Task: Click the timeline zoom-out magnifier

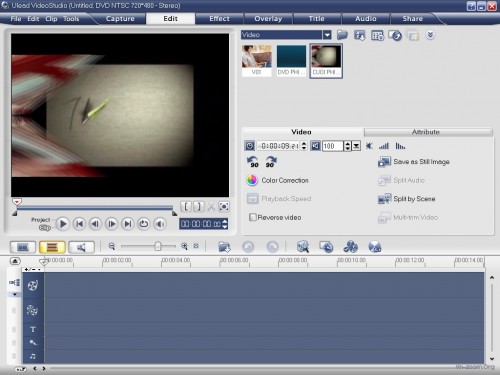Action: pos(112,246)
